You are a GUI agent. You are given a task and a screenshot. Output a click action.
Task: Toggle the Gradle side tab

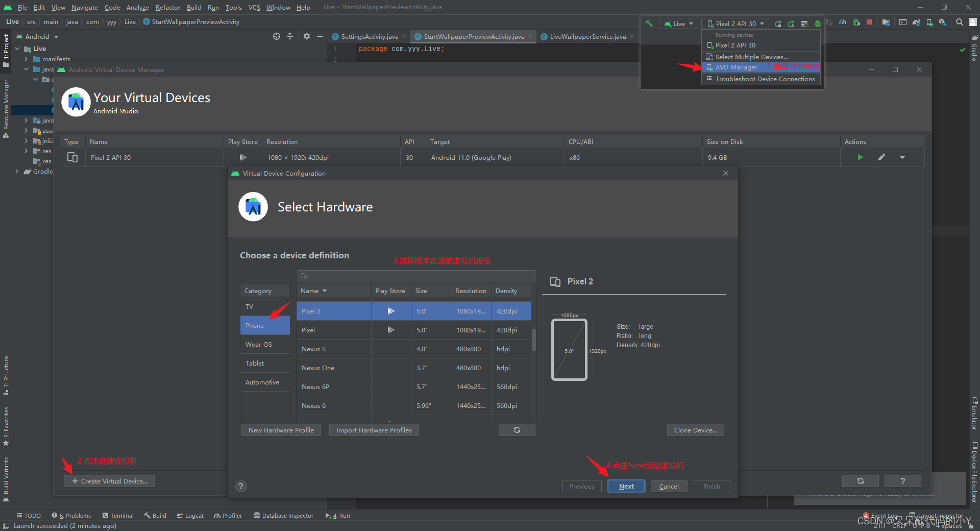[974, 48]
